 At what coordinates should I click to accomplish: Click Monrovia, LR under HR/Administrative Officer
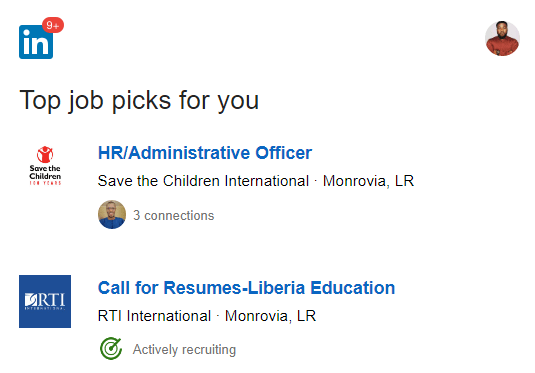(368, 181)
